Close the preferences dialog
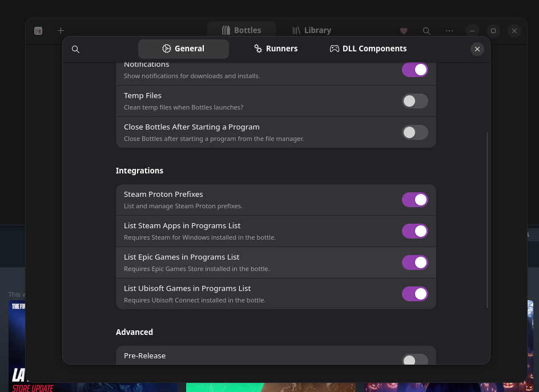 [x=477, y=49]
